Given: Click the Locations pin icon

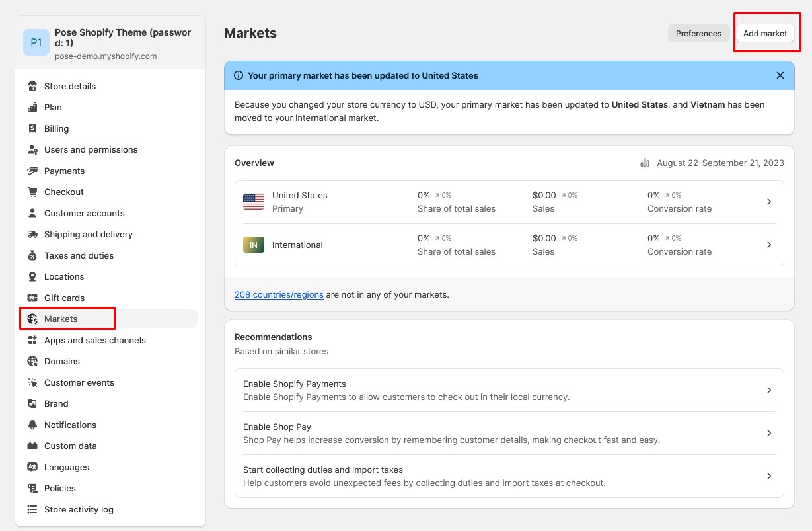Looking at the screenshot, I should [x=32, y=276].
